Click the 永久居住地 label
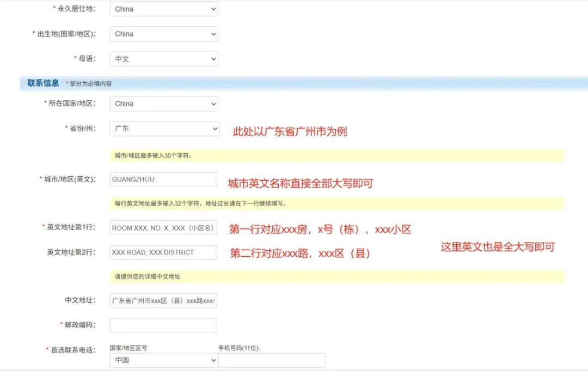This screenshot has width=588, height=371. click(77, 9)
